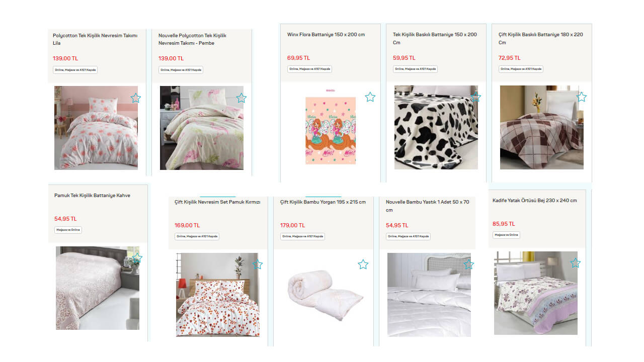The width and height of the screenshot is (644, 362).
Task: Favorite the Çift Kişilik Nevresim Set Kırmızı
Action: [258, 264]
